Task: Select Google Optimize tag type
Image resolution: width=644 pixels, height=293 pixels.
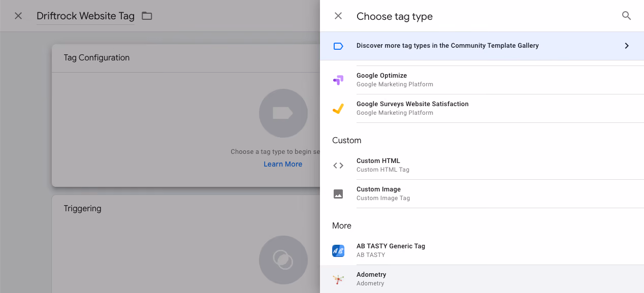Action: [x=482, y=80]
